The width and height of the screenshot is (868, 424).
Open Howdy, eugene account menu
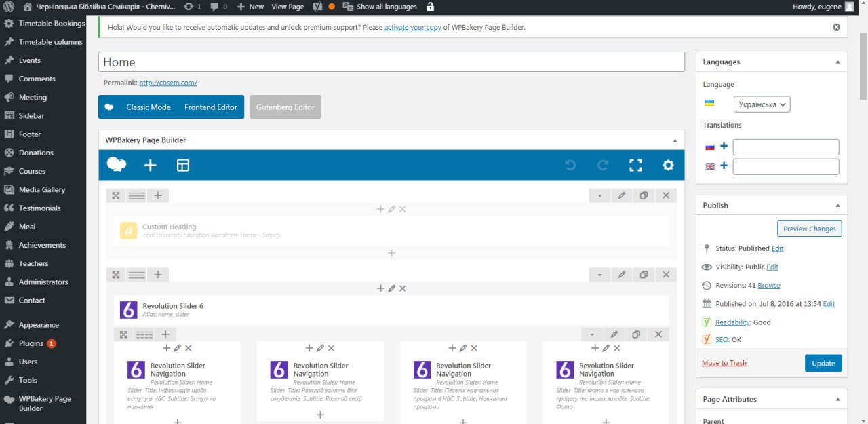click(x=823, y=7)
